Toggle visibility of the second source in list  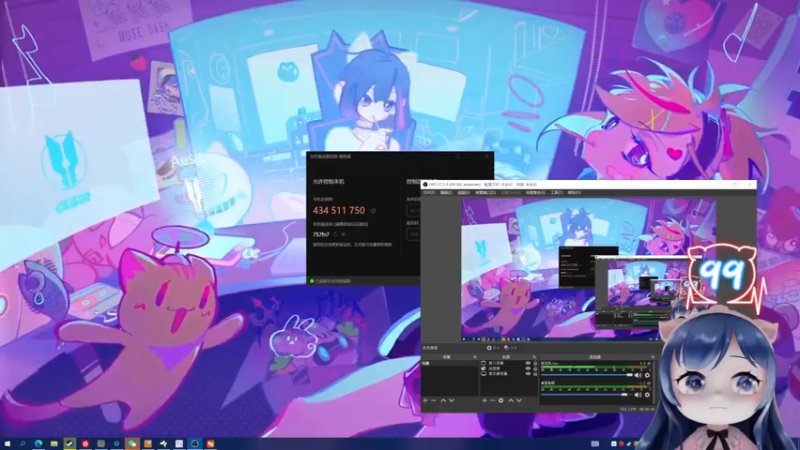pos(528,368)
